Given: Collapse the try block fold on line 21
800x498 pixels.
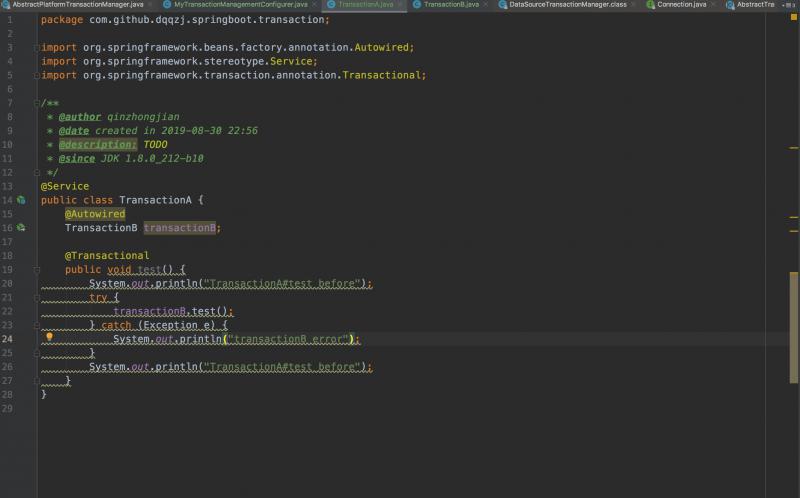Looking at the screenshot, I should [37, 297].
